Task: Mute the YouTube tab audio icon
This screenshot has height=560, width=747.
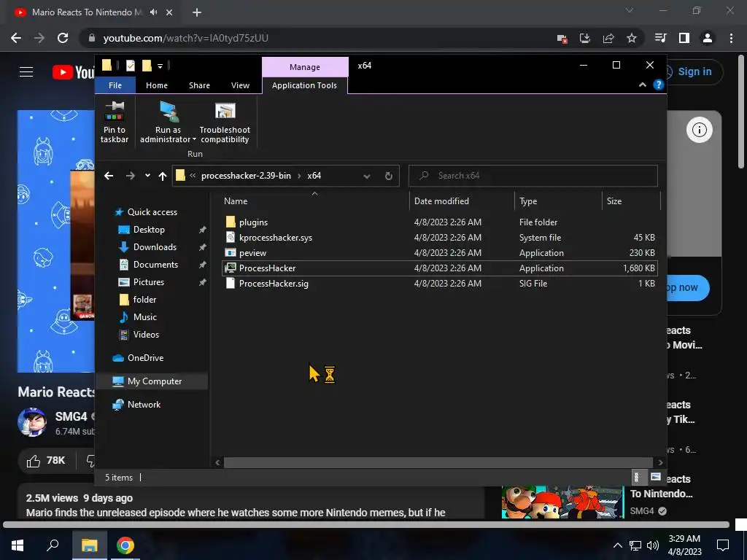Action: 153,12
